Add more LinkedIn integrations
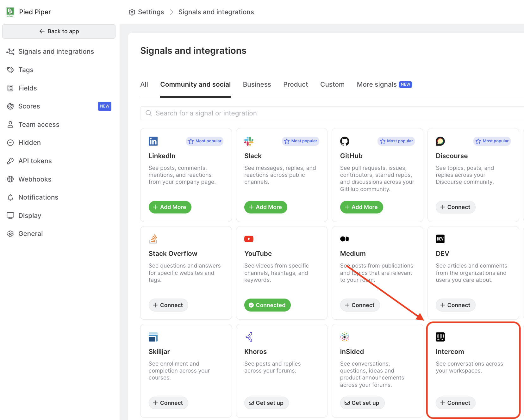The height and width of the screenshot is (420, 524). pyautogui.click(x=170, y=207)
